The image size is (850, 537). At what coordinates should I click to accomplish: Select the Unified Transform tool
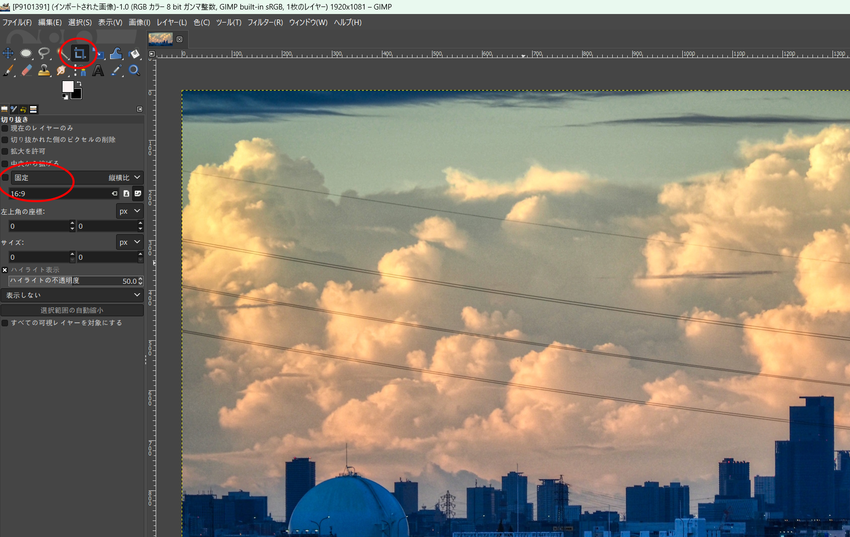point(99,54)
